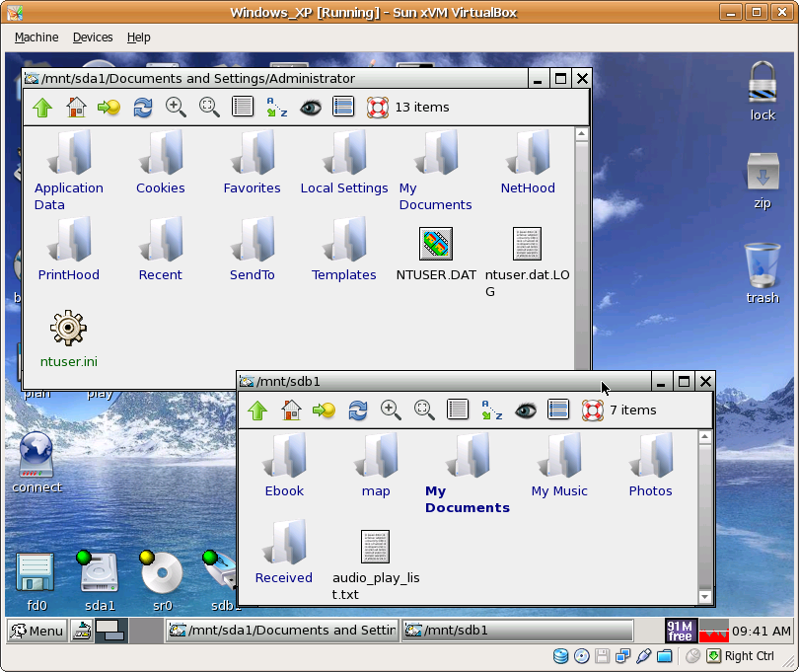
Task: Open help lifebuoy in /mnt/sdb1 window
Action: click(x=593, y=411)
